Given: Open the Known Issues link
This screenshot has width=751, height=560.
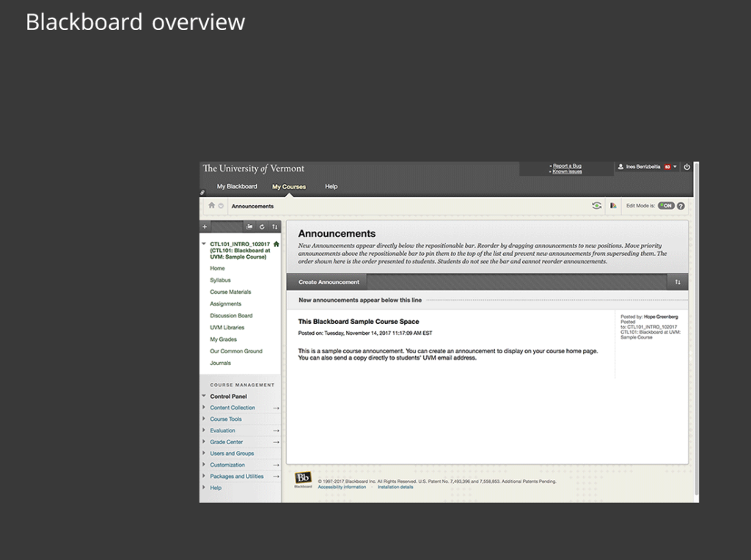Looking at the screenshot, I should click(567, 172).
